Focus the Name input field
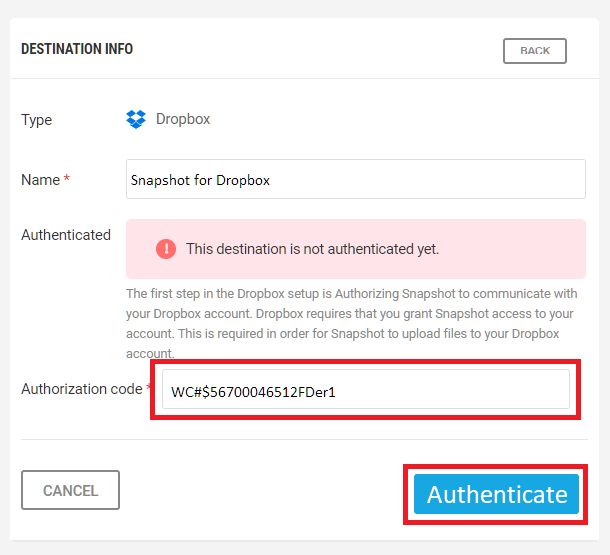610x555 pixels. [x=355, y=180]
